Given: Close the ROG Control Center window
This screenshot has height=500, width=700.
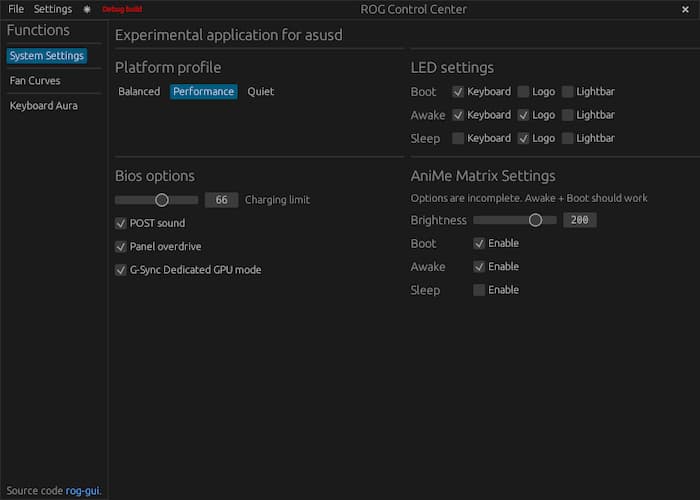Looking at the screenshot, I should (684, 9).
